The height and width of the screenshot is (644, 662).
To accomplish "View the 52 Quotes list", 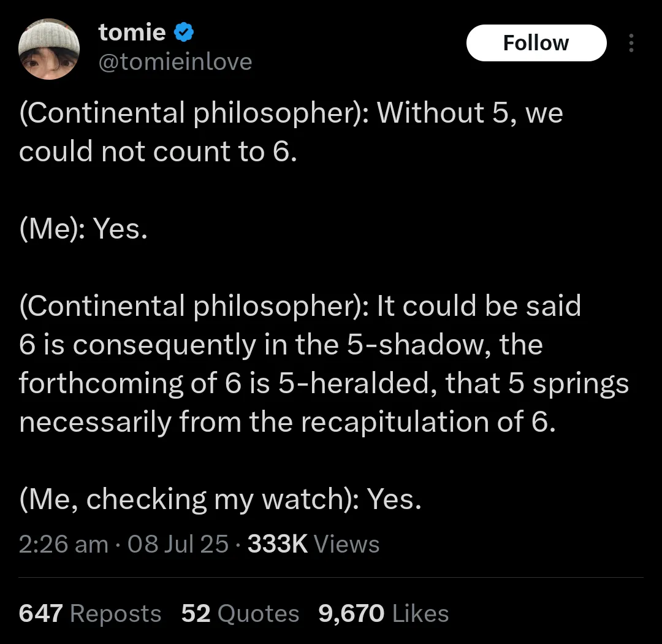I will (x=240, y=613).
